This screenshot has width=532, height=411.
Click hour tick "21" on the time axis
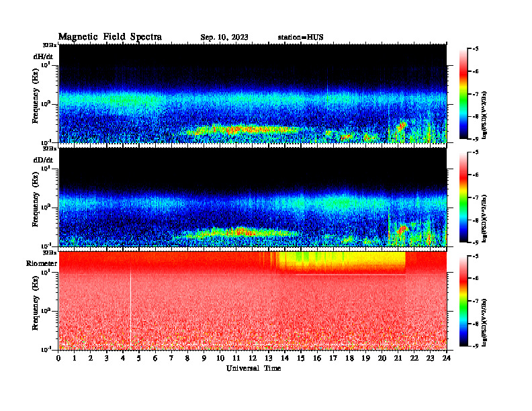[398, 359]
